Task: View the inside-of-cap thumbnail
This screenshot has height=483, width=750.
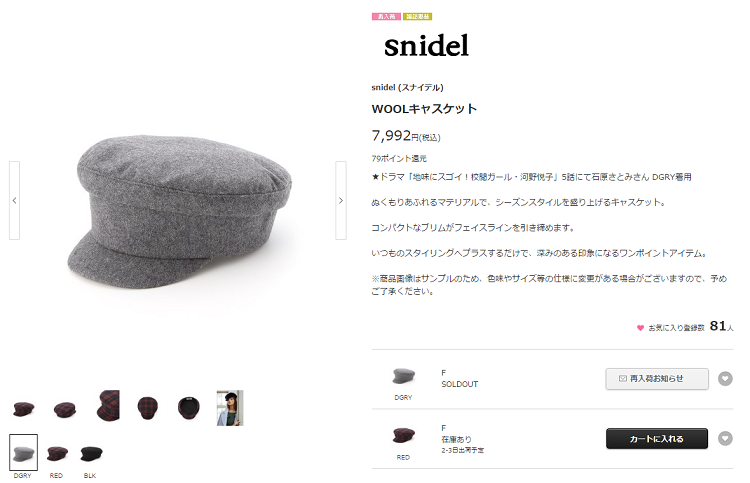Action: [188, 408]
